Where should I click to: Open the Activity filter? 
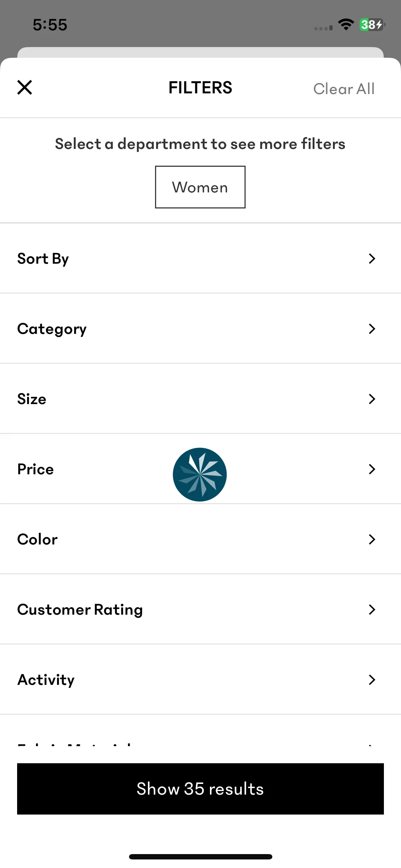coord(200,680)
